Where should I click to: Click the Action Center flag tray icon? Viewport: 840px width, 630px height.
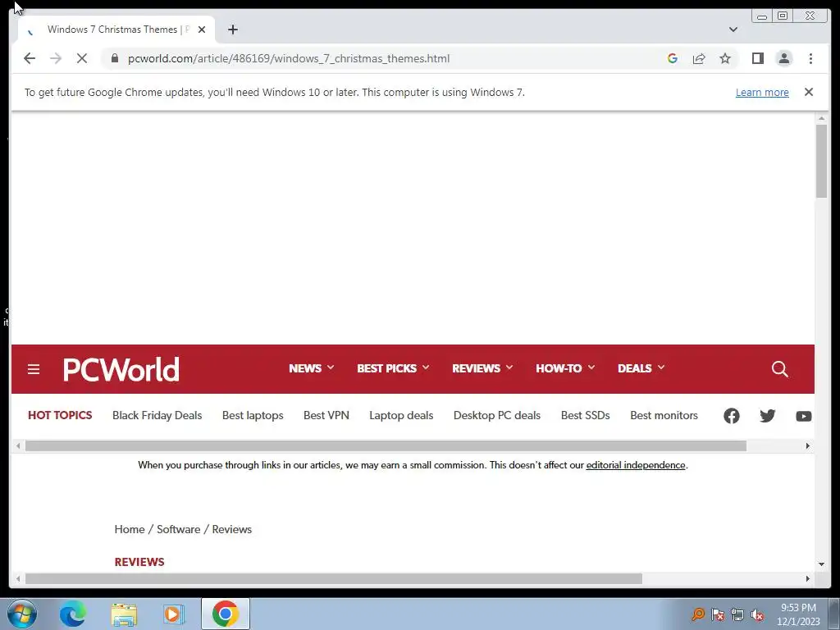tap(718, 614)
